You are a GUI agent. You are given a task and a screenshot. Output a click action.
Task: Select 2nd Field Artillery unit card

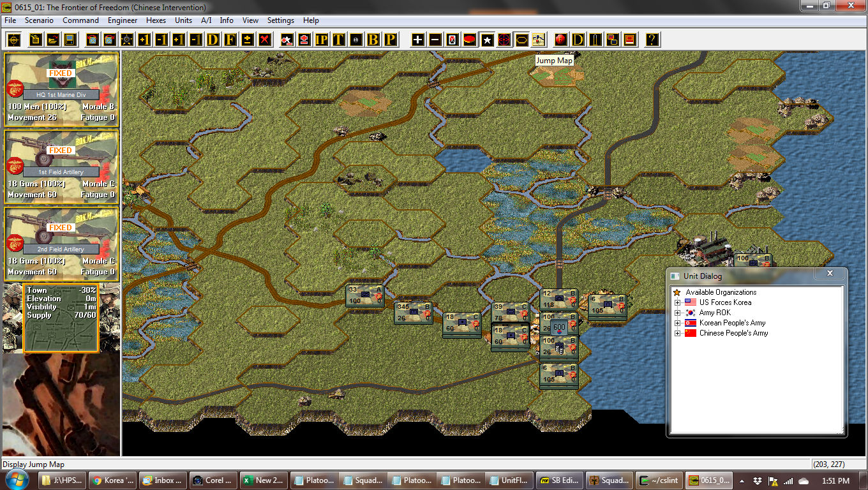coord(61,243)
